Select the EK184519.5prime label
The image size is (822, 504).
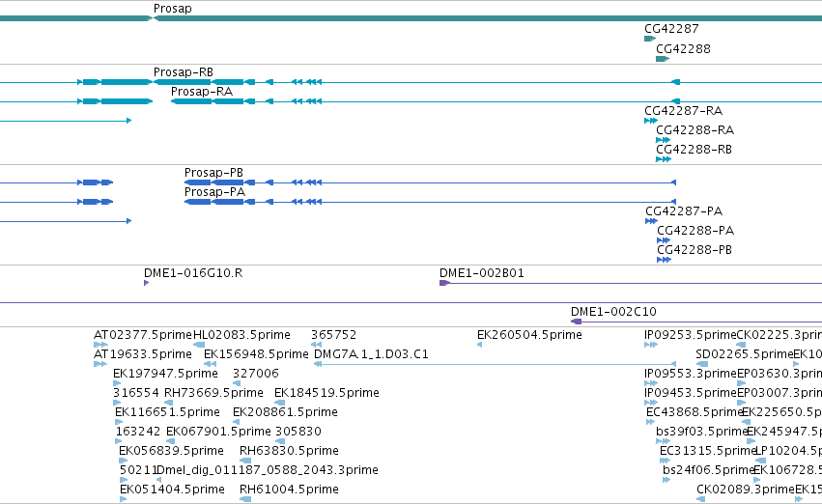tap(326, 393)
